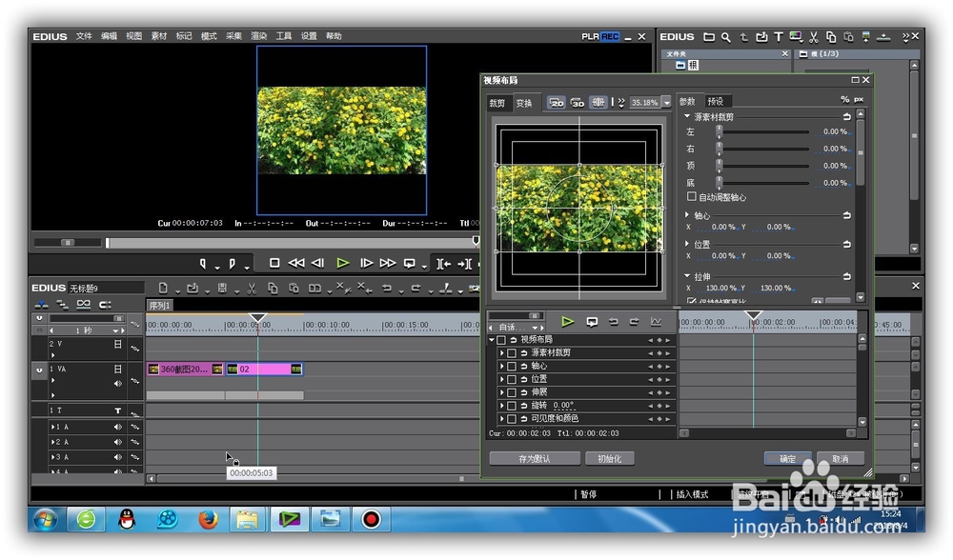Enable keyframes for 可见度和颜色 row
The image size is (953, 560).
(x=512, y=418)
